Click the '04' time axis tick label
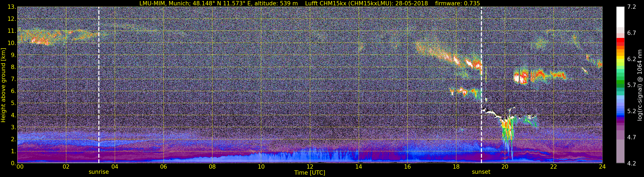 click(x=115, y=167)
